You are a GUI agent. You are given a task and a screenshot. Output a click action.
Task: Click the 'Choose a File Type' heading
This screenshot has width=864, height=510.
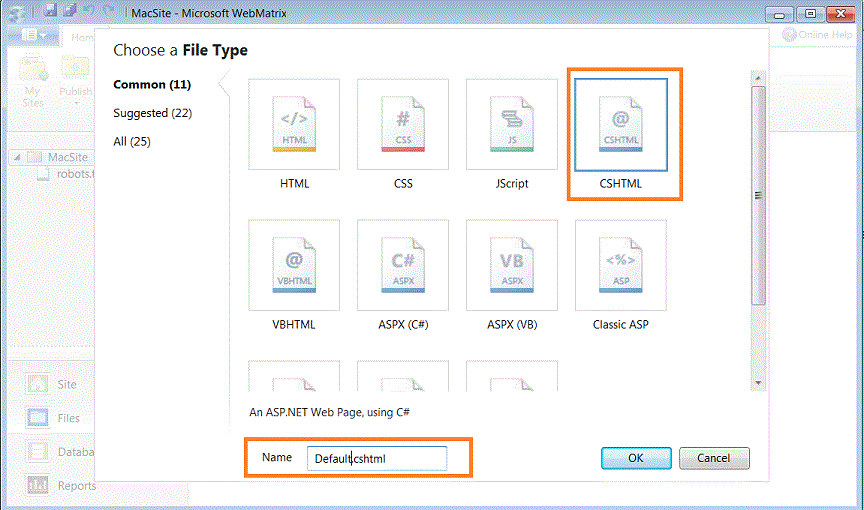pos(180,50)
